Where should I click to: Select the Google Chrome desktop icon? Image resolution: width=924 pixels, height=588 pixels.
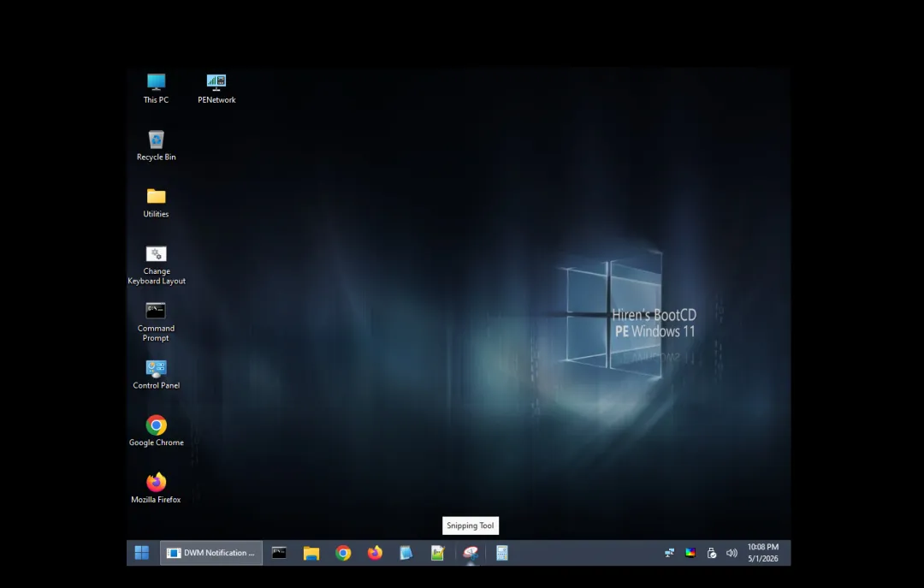(x=157, y=431)
